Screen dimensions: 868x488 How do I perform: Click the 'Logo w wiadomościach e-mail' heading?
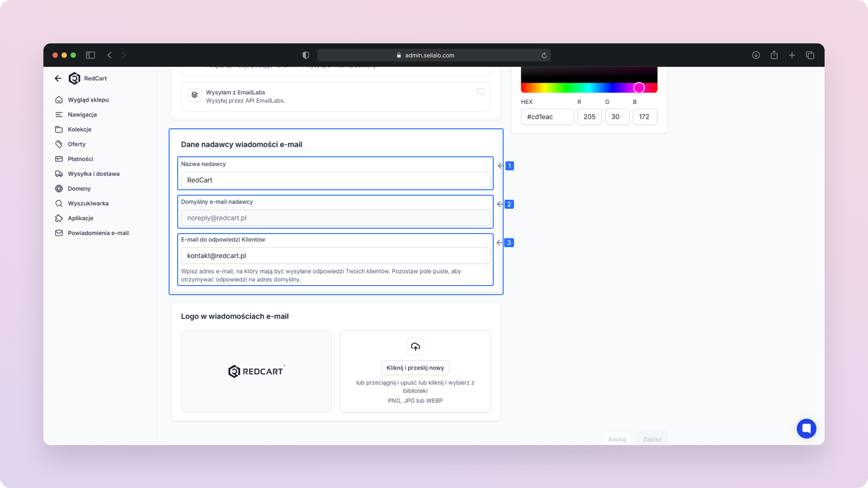235,316
